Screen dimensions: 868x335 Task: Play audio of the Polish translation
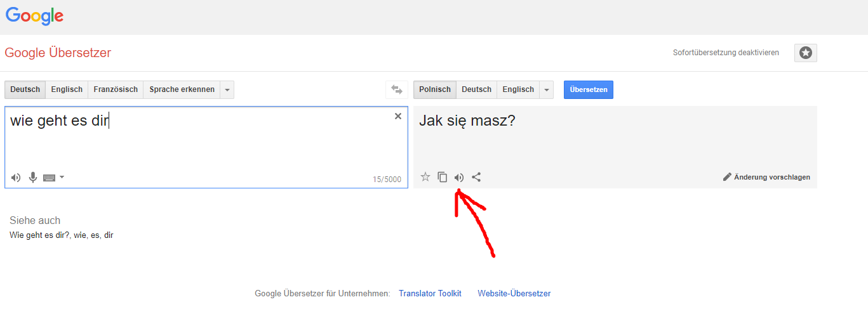click(x=459, y=177)
